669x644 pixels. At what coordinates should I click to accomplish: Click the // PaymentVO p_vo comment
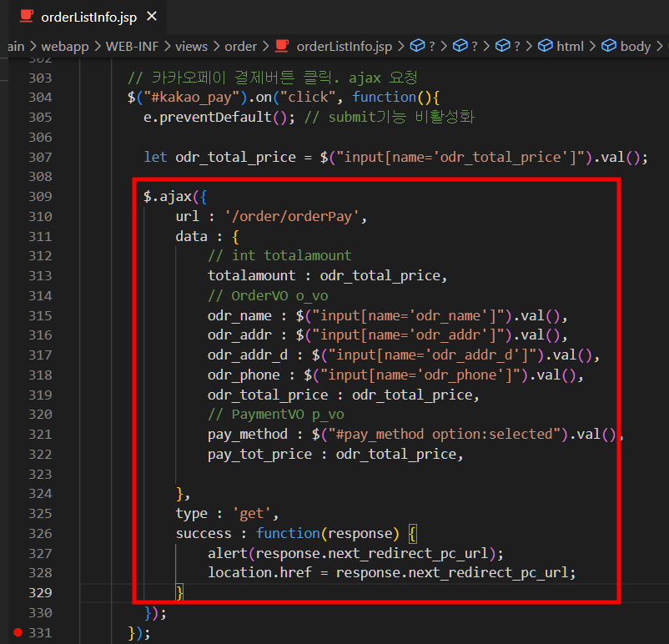[x=275, y=415]
